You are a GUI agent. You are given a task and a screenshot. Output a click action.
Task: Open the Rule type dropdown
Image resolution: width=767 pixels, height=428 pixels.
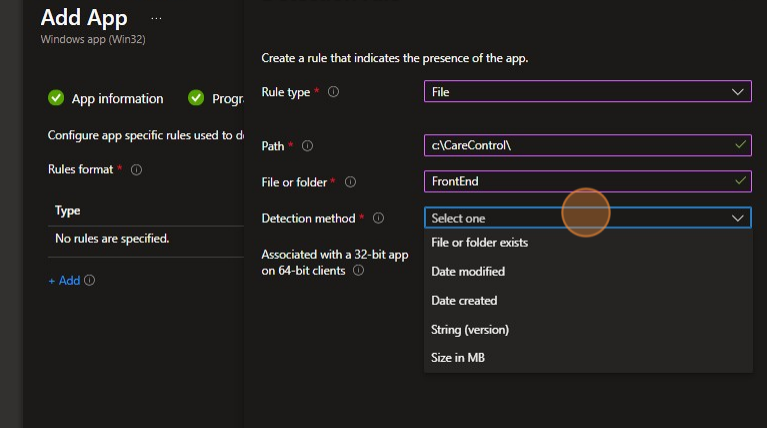(x=587, y=92)
